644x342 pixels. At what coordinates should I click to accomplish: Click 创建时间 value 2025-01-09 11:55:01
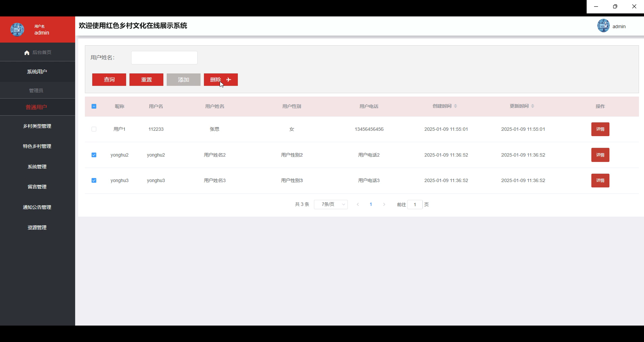(446, 129)
